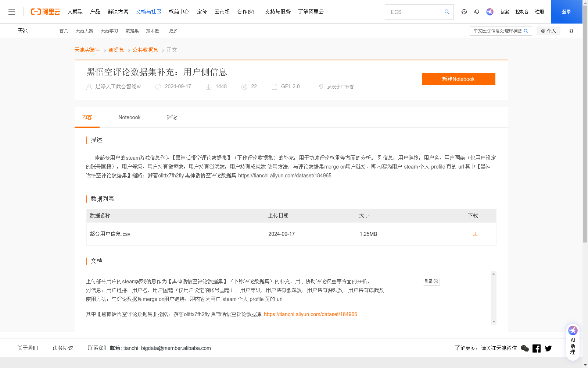Click the 天池 brand link
Image resolution: width=588 pixels, height=368 pixels.
pos(23,31)
